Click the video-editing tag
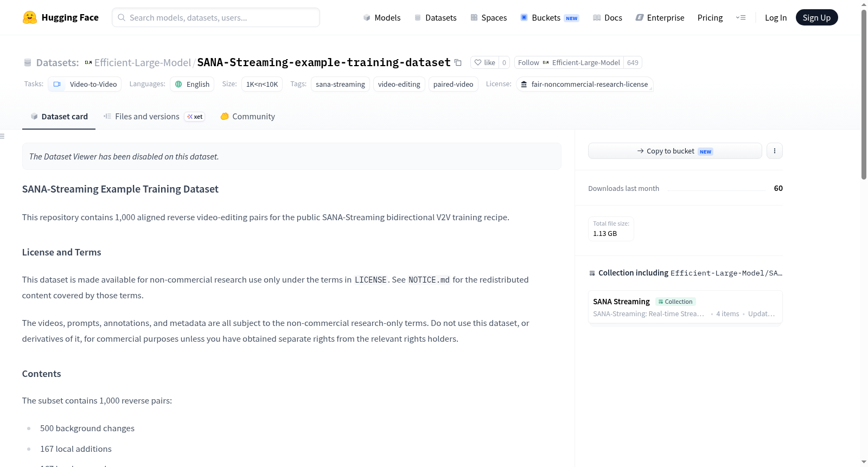868x467 pixels. pyautogui.click(x=399, y=84)
